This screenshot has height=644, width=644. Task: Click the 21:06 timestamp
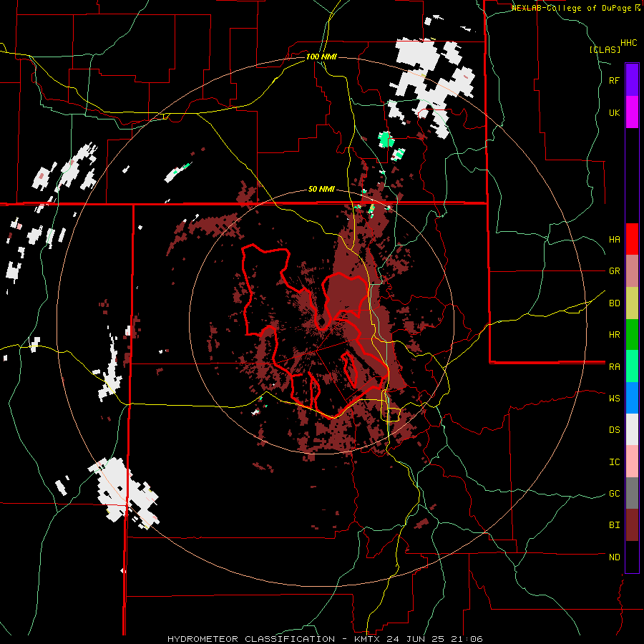(x=467, y=639)
